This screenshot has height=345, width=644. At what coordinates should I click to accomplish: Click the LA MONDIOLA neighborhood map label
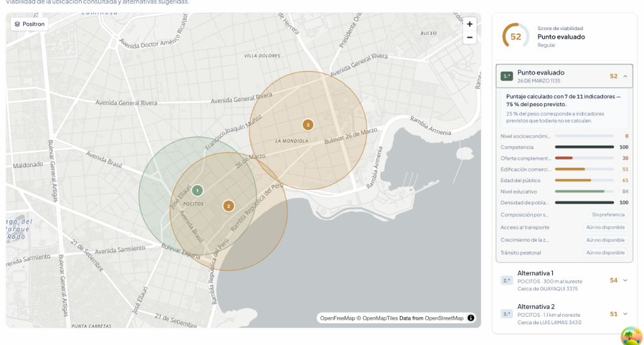click(x=292, y=141)
